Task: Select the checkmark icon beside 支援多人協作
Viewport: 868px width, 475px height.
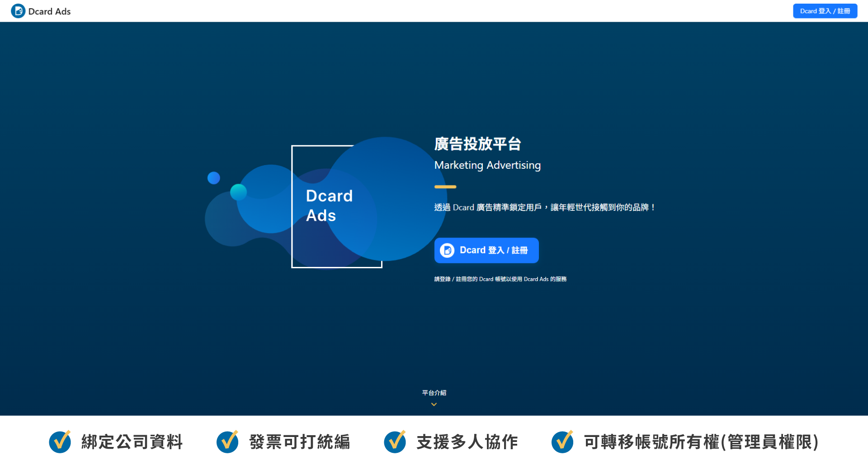Action: [x=395, y=442]
